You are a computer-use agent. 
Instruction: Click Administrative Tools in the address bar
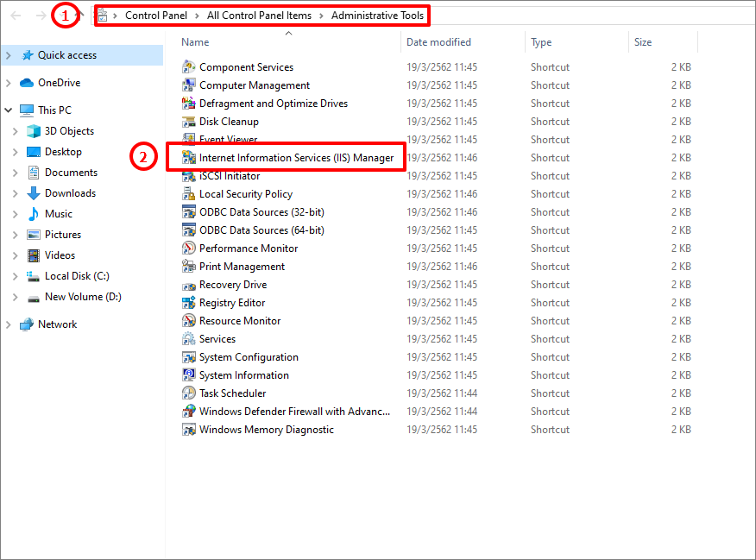coord(377,16)
